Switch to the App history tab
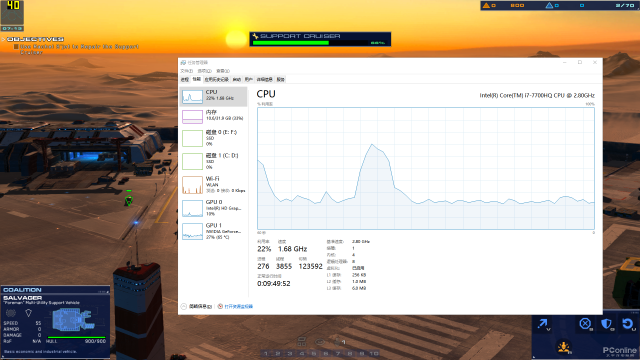The width and height of the screenshot is (640, 360). click(x=217, y=80)
